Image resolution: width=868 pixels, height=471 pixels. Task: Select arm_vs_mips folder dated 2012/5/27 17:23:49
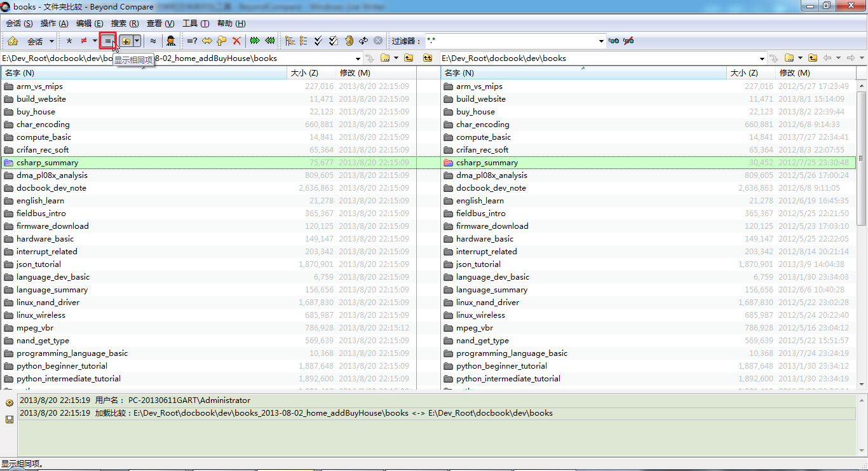pyautogui.click(x=648, y=86)
